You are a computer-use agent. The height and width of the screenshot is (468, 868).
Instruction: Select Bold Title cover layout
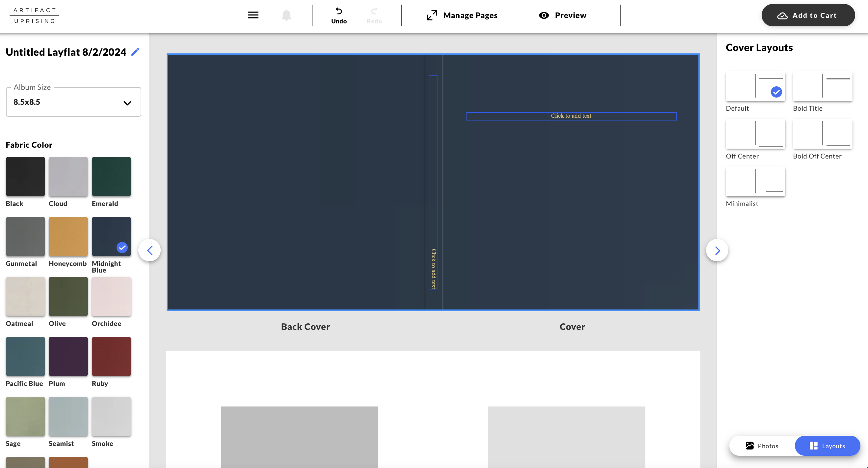[823, 86]
